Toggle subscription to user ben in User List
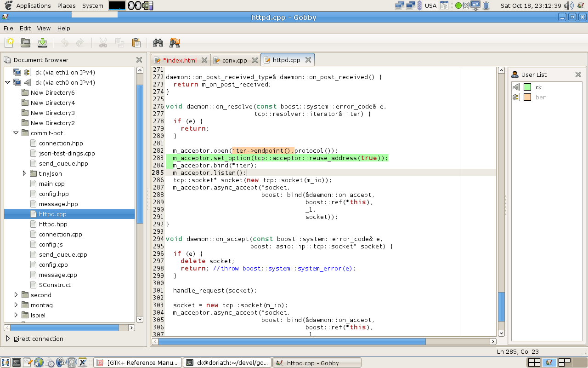Image resolution: width=588 pixels, height=368 pixels. pyautogui.click(x=517, y=97)
